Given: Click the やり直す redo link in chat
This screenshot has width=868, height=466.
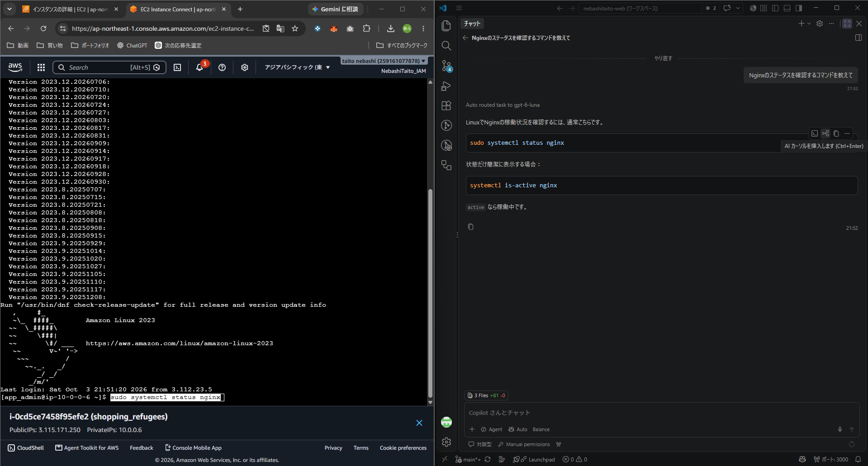Looking at the screenshot, I should (x=663, y=58).
